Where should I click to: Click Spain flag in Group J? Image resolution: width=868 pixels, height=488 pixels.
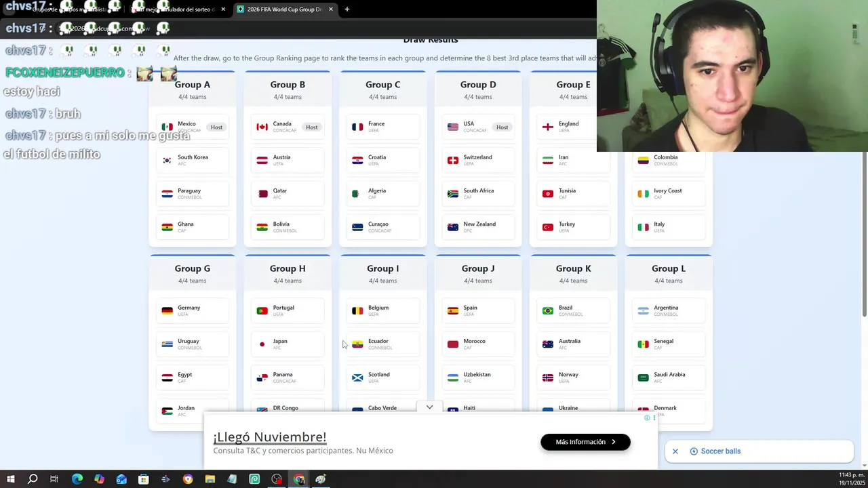coord(453,310)
